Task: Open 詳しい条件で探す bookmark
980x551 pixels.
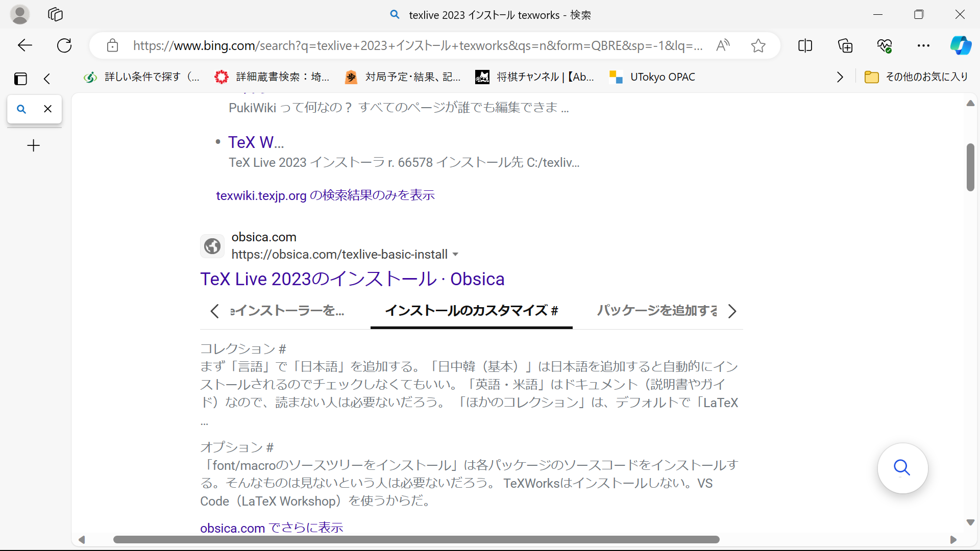Action: coord(142,77)
